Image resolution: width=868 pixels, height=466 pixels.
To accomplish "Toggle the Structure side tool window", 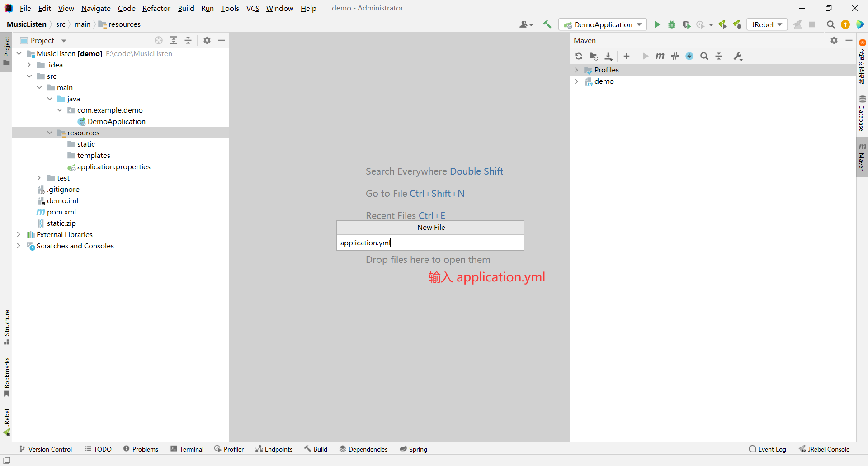I will tap(6, 327).
